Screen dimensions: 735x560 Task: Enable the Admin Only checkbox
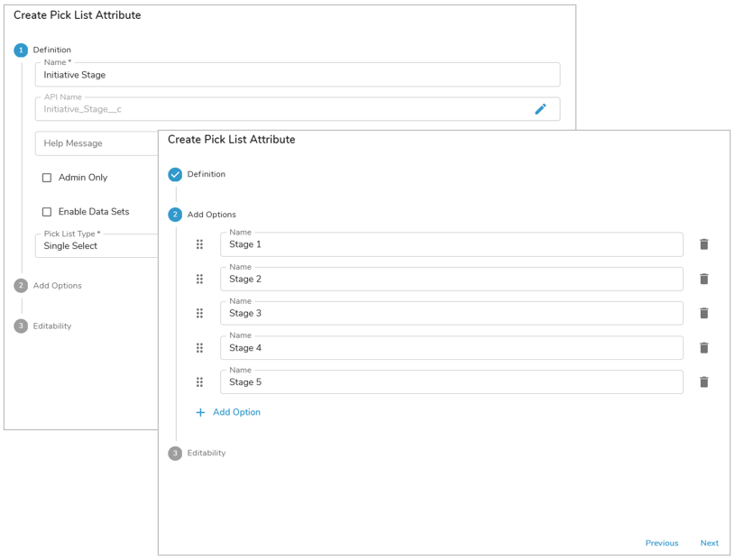[x=47, y=178]
